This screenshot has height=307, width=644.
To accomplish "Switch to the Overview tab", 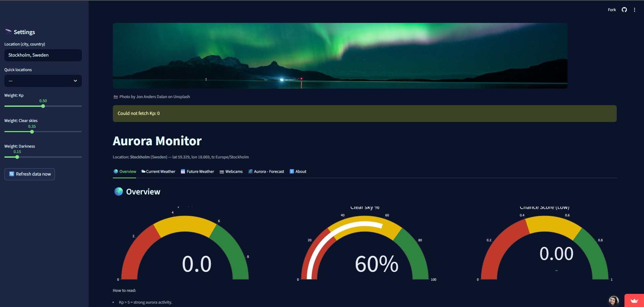I will (125, 172).
